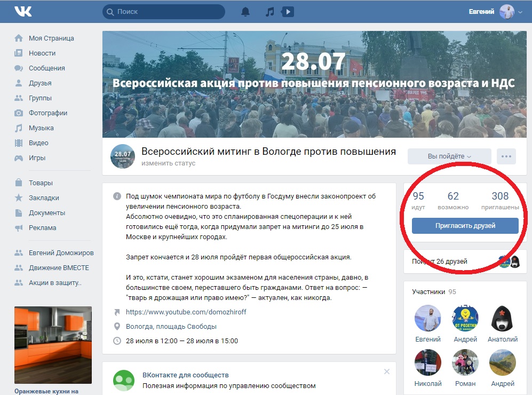Expand the Вы пойдёте dropdown

coord(449,156)
